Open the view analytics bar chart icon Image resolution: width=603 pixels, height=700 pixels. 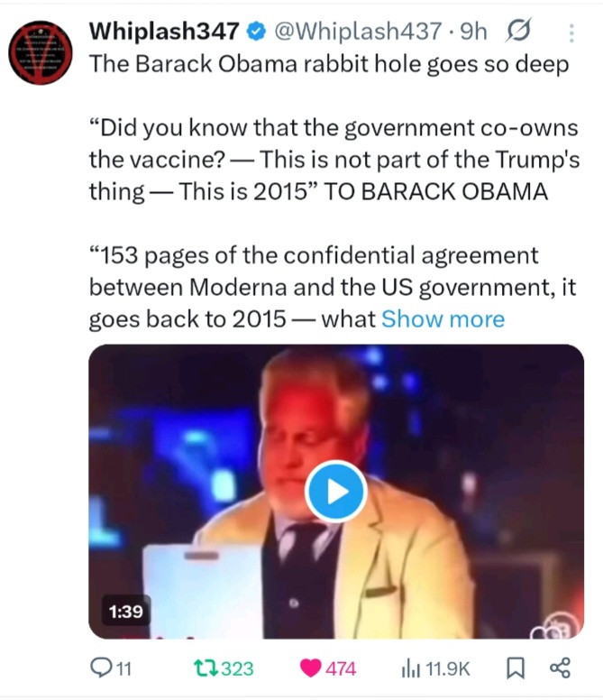click(x=410, y=668)
